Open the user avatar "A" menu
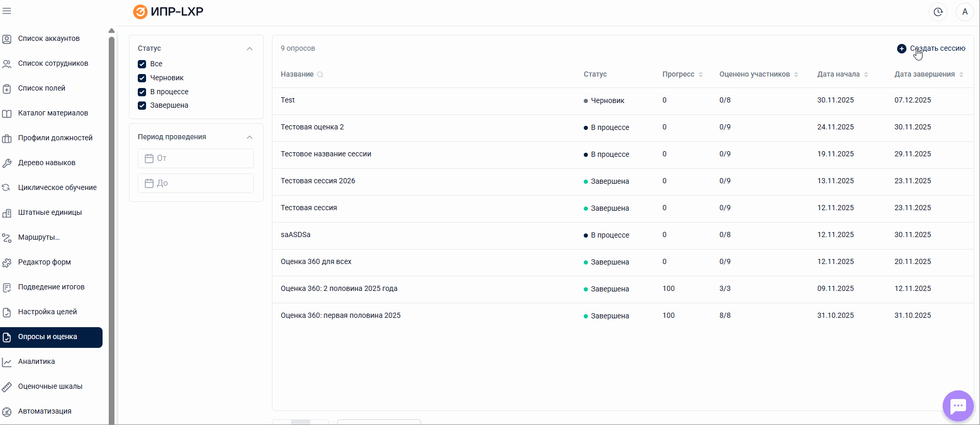This screenshot has height=425, width=980. click(x=964, y=12)
